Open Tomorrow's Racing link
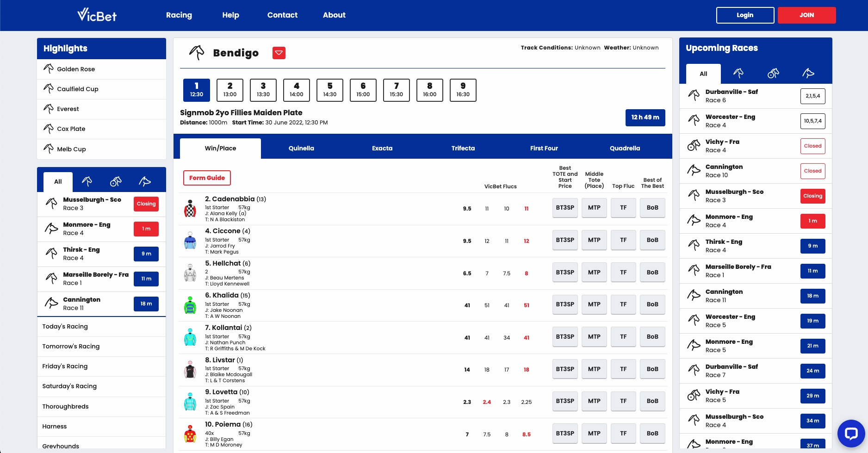This screenshot has height=453, width=868. (x=71, y=346)
